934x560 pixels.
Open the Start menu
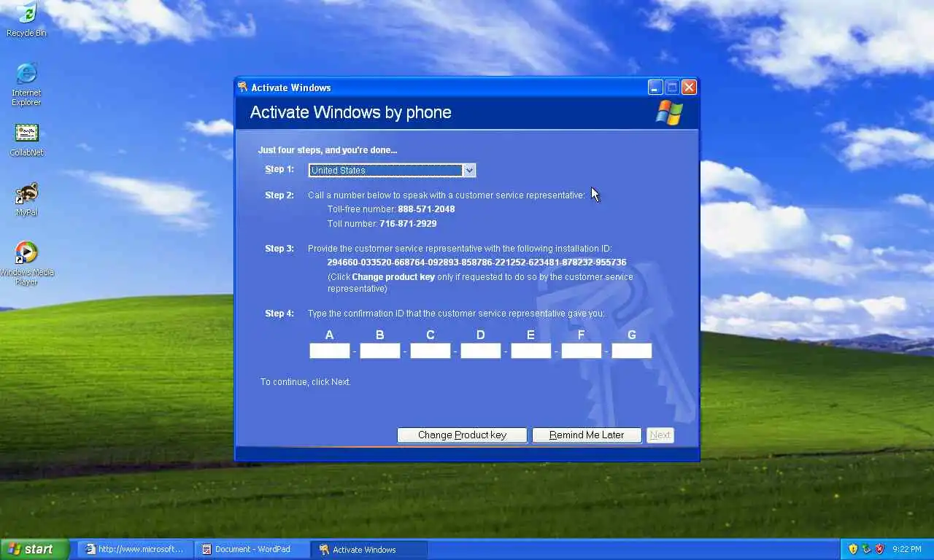point(34,549)
